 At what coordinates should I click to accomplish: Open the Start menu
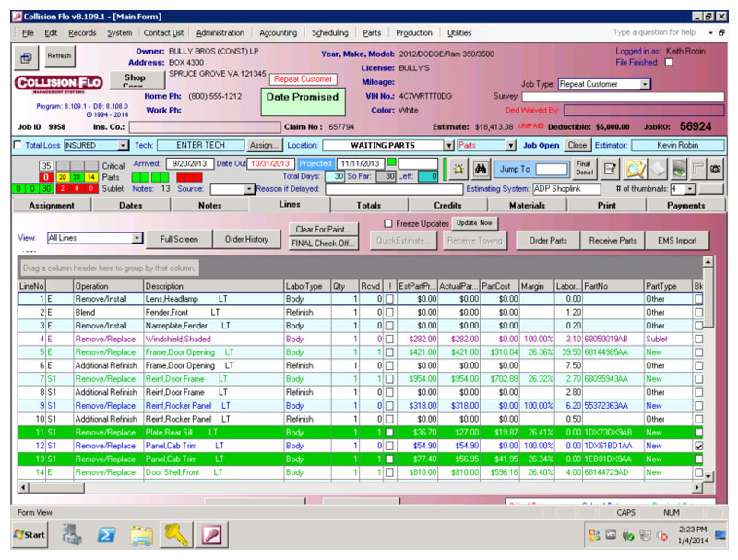[30, 535]
